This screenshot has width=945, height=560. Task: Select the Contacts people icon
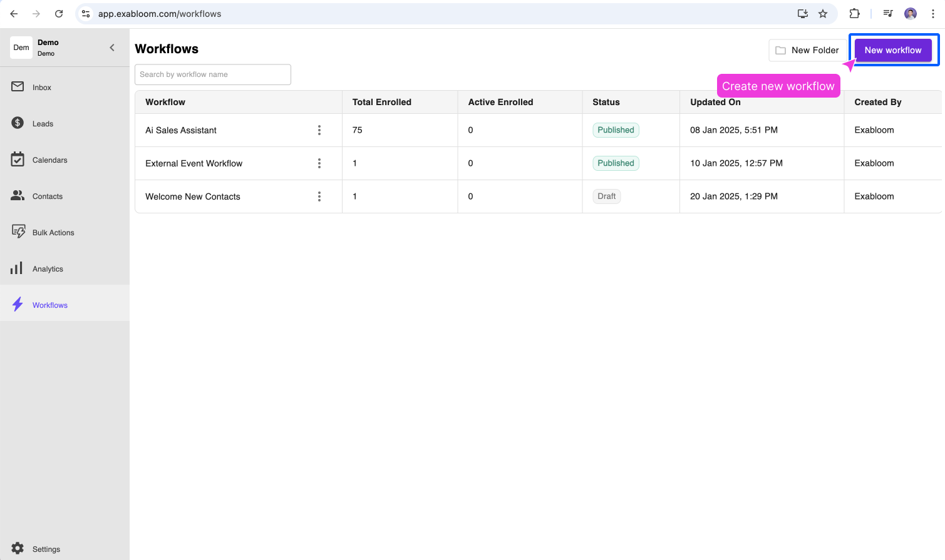[x=18, y=196]
